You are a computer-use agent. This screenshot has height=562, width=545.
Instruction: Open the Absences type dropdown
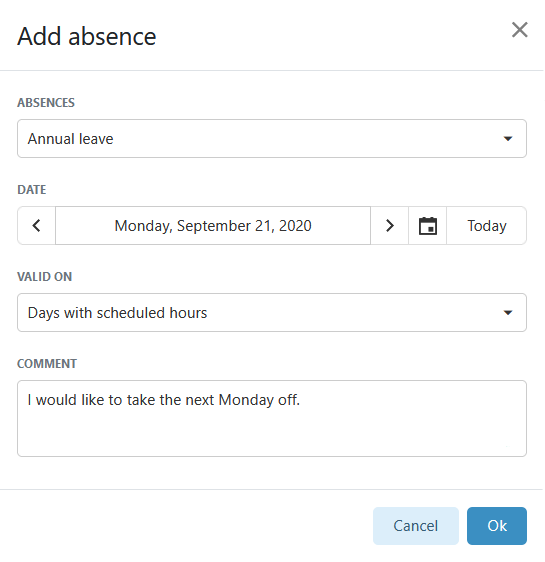[272, 139]
